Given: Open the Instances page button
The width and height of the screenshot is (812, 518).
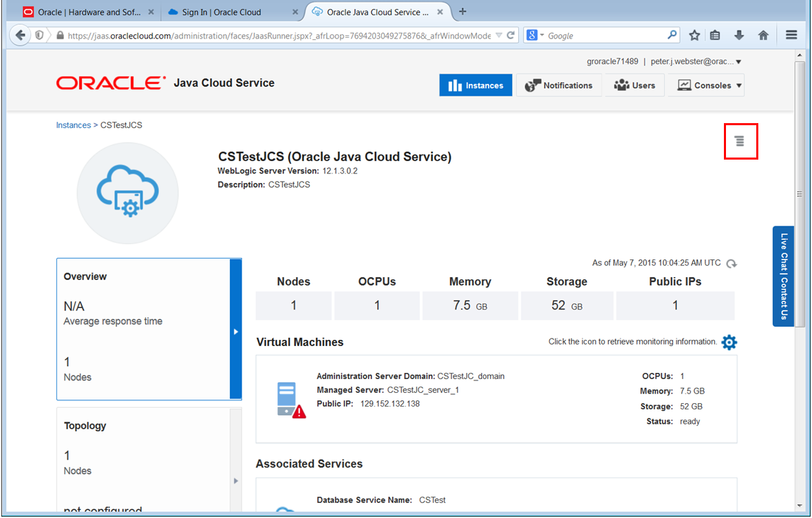Looking at the screenshot, I should pyautogui.click(x=476, y=85).
